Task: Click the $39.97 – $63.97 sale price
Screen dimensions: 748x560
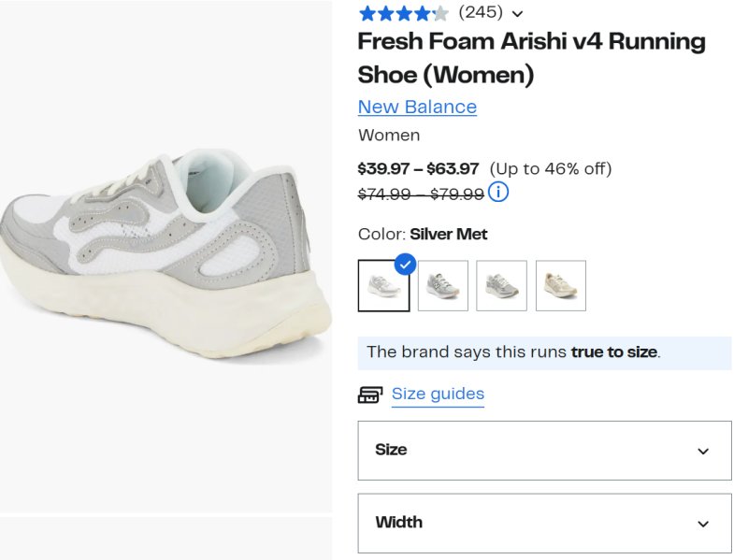Action: [418, 169]
